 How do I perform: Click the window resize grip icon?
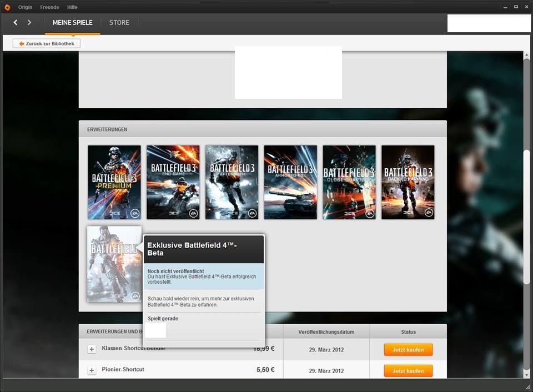pos(528,387)
